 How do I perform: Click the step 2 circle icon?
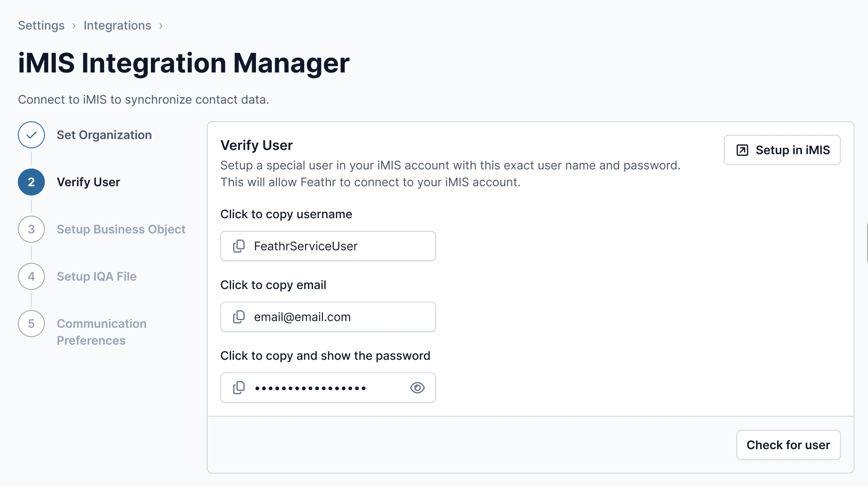[x=31, y=182]
